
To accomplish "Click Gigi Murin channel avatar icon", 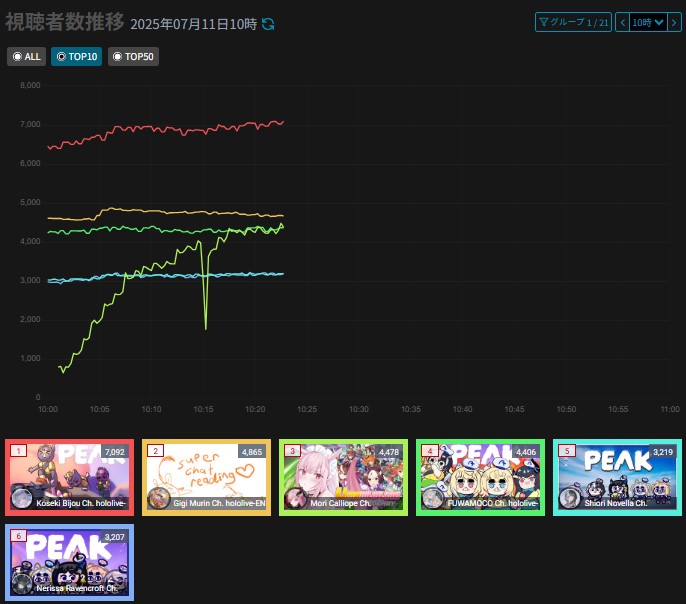I will click(158, 499).
